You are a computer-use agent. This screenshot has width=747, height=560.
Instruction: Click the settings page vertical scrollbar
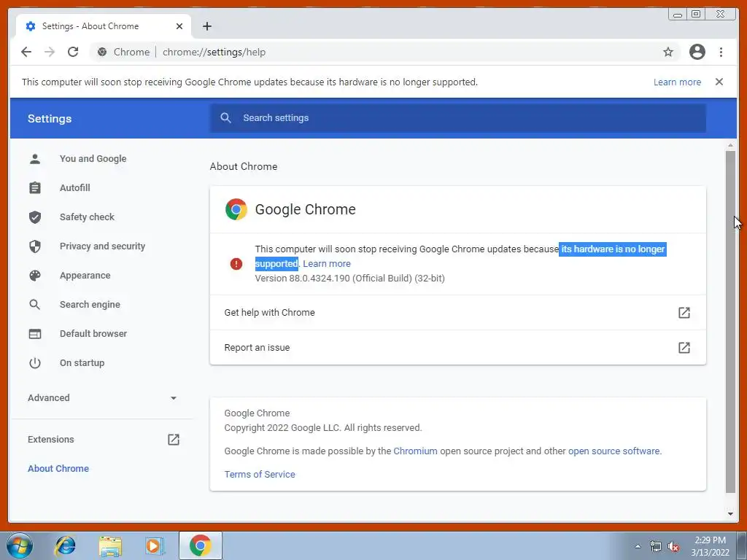pyautogui.click(x=730, y=322)
